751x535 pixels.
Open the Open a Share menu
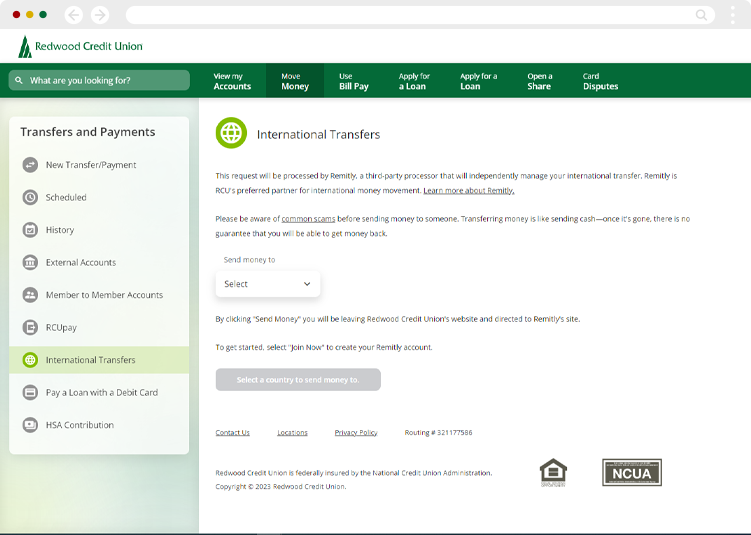coord(540,81)
